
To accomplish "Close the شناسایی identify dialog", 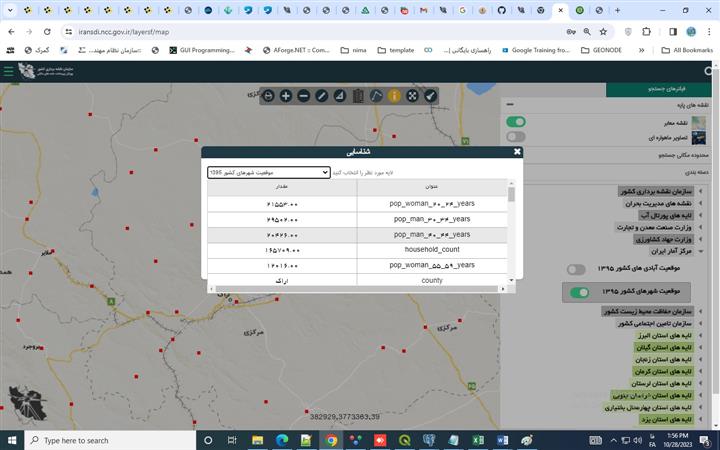I will (517, 152).
